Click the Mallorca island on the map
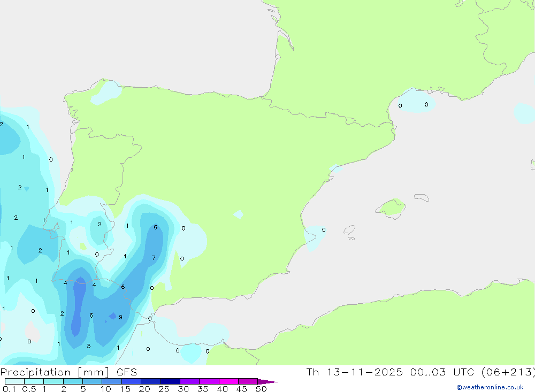 (x=391, y=208)
